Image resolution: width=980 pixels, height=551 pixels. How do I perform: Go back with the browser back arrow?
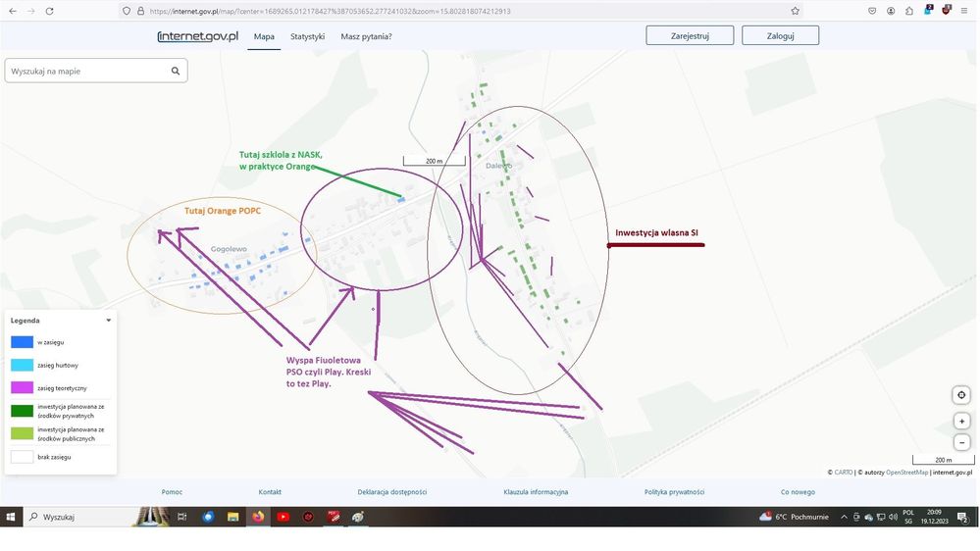13,11
